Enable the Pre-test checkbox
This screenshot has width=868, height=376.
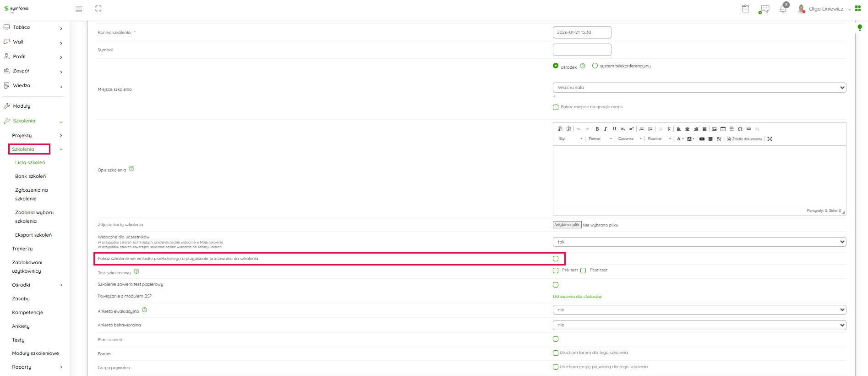click(x=556, y=271)
